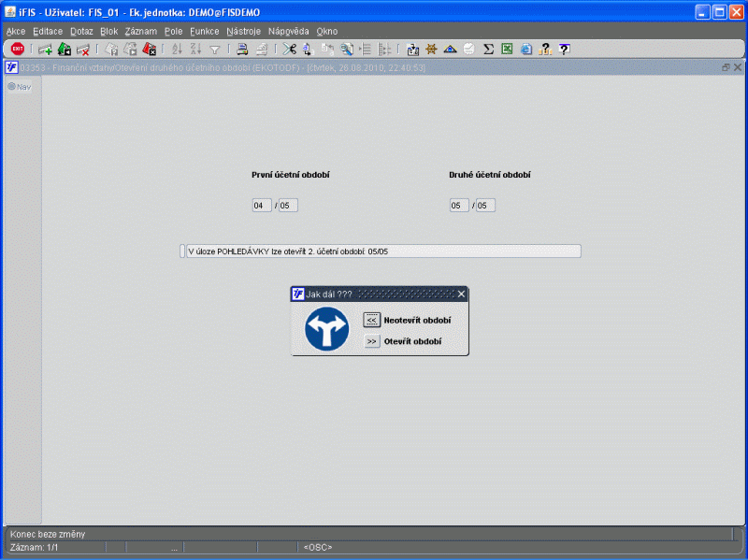Open the Záznam menu
The width and height of the screenshot is (748, 560).
tap(141, 32)
